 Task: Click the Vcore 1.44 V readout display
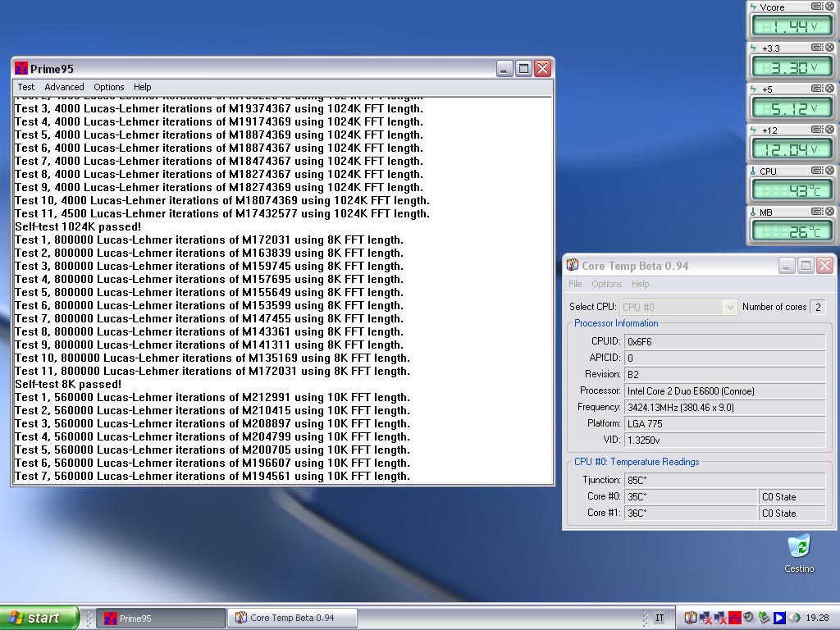click(x=792, y=25)
